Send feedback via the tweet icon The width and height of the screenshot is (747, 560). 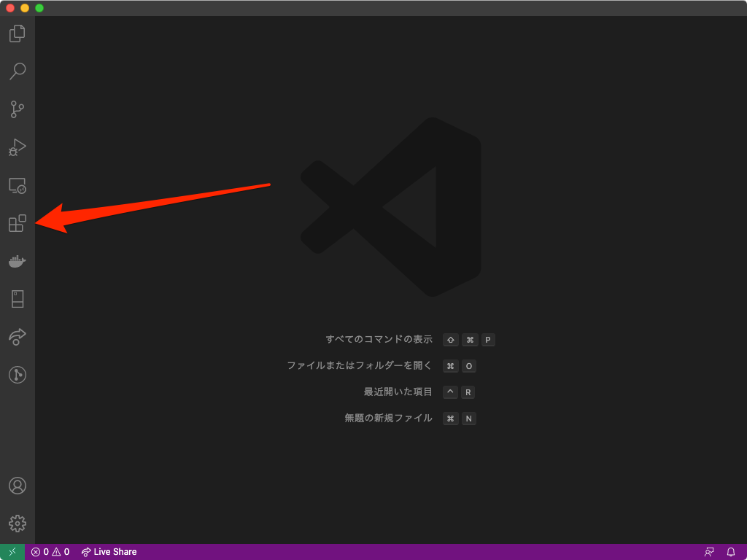pos(708,552)
